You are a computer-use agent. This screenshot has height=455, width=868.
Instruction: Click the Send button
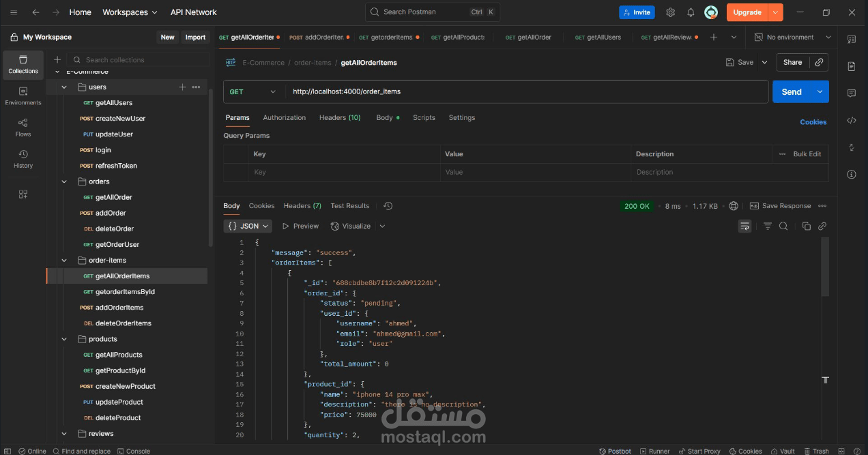(792, 91)
